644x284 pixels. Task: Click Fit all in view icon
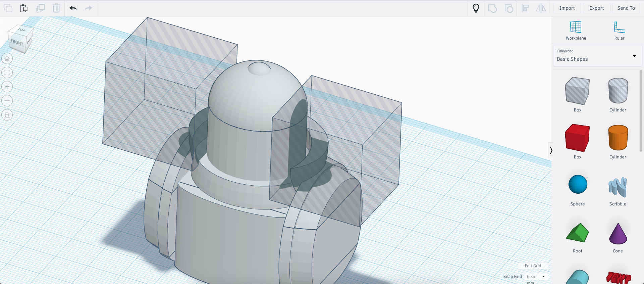pos(7,73)
